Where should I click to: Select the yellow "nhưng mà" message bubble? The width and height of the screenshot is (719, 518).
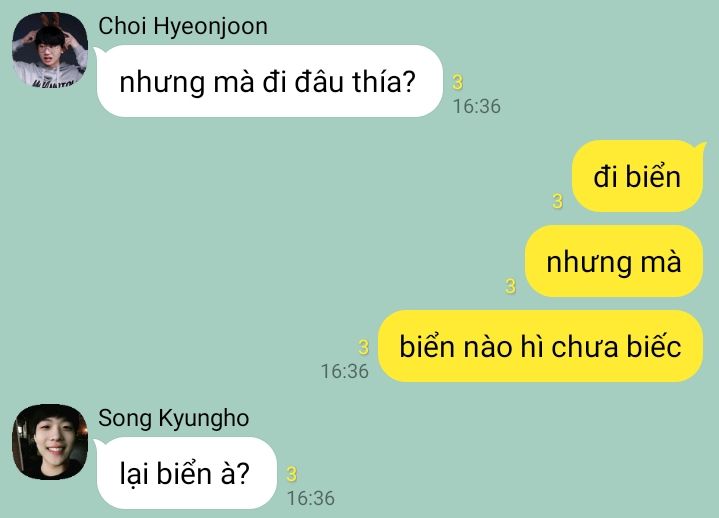614,261
